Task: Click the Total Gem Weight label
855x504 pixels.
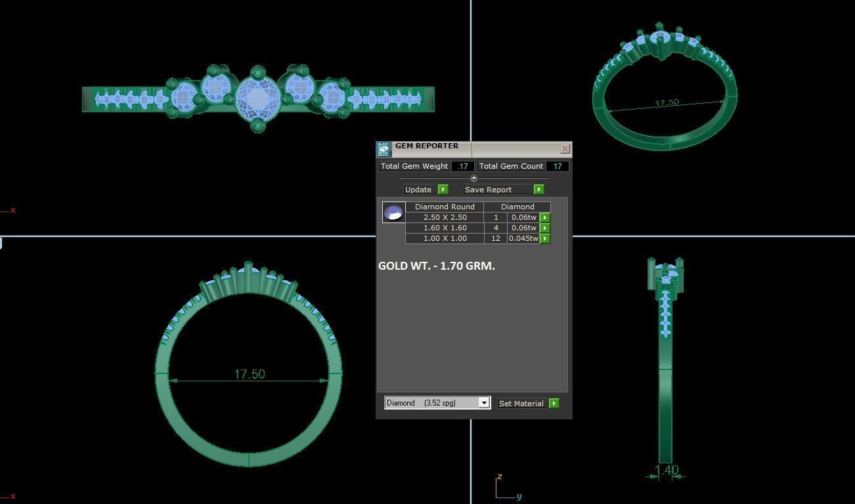Action: [x=414, y=167]
